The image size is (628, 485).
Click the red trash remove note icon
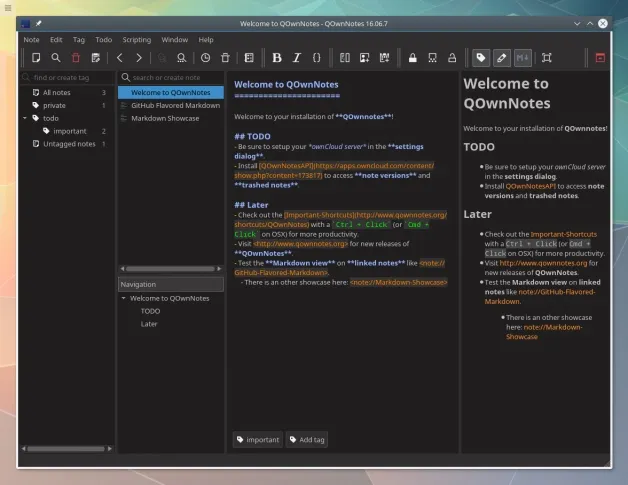[x=75, y=58]
